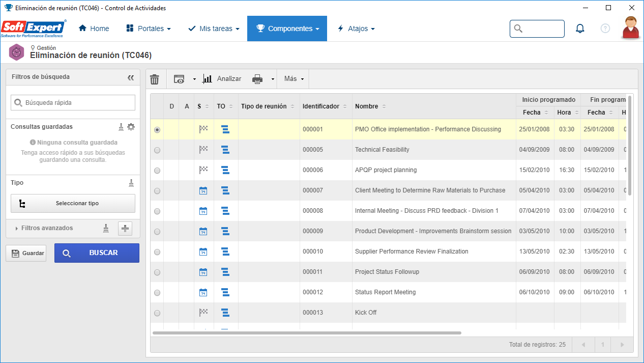Open the Componentes menu
The height and width of the screenshot is (363, 644).
point(287,29)
